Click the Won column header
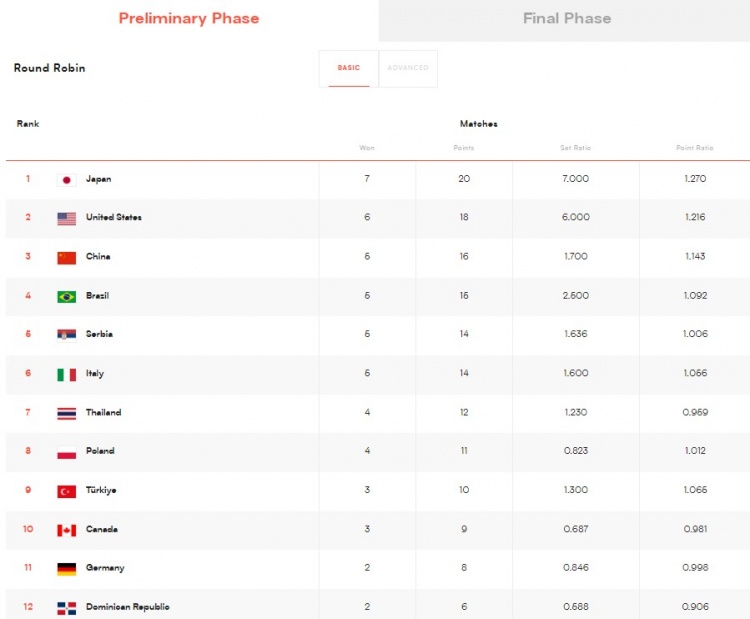750x619 pixels. 367,148
